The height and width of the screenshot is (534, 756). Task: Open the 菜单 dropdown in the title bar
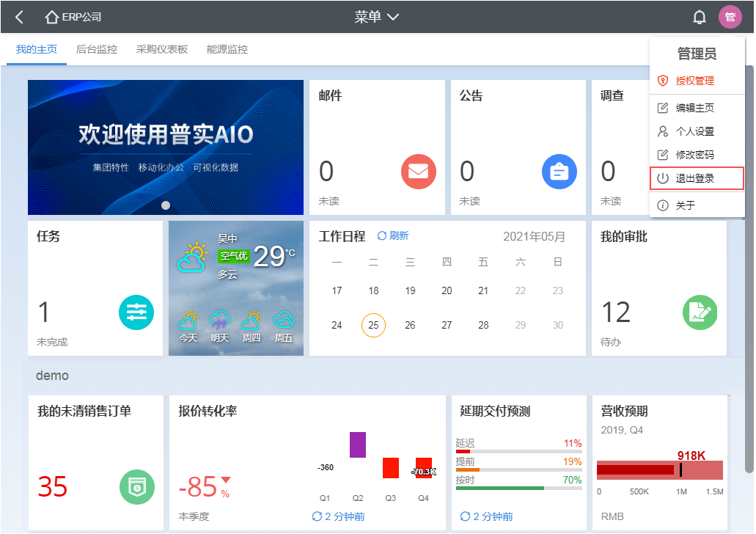[x=377, y=16]
